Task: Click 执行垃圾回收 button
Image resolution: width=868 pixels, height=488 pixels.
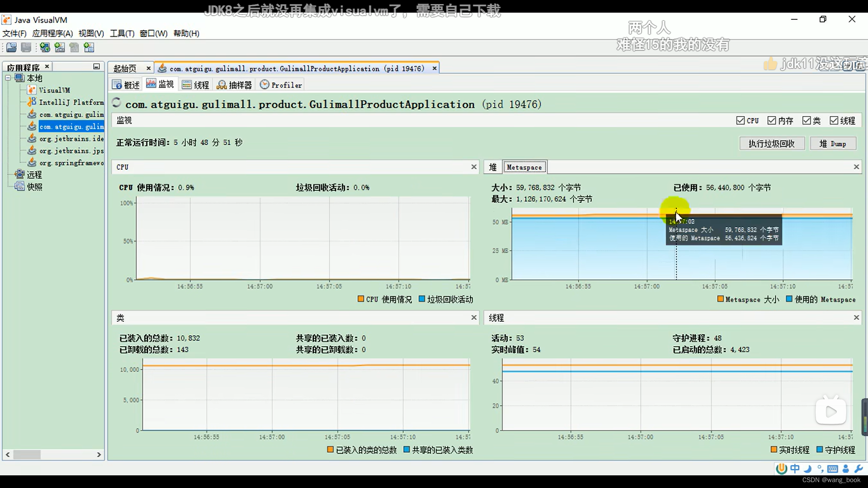Action: 772,144
